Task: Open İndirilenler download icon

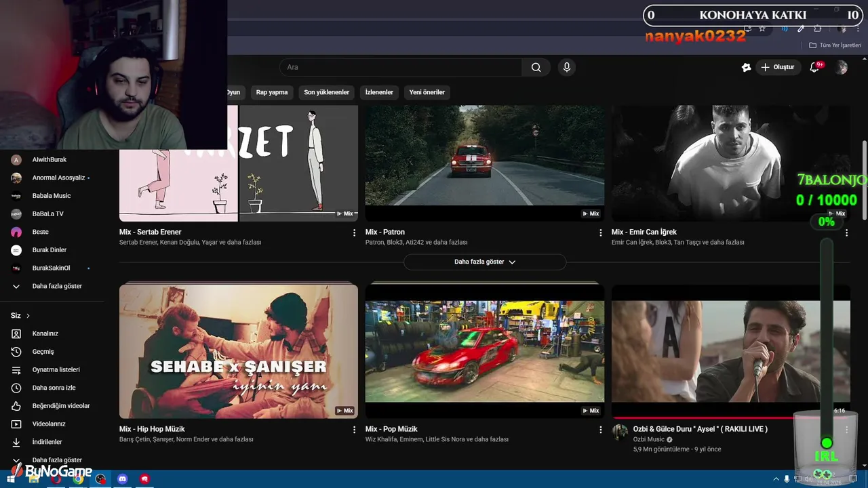Action: (16, 442)
